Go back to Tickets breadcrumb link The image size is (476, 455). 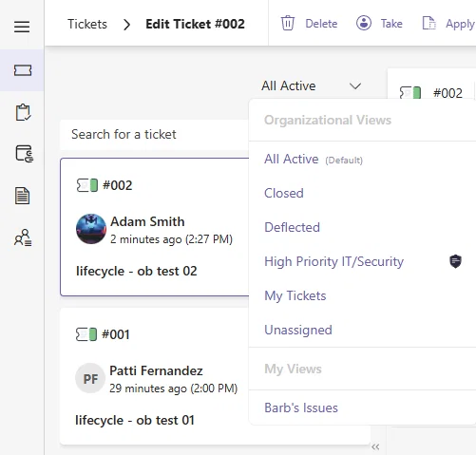(87, 24)
